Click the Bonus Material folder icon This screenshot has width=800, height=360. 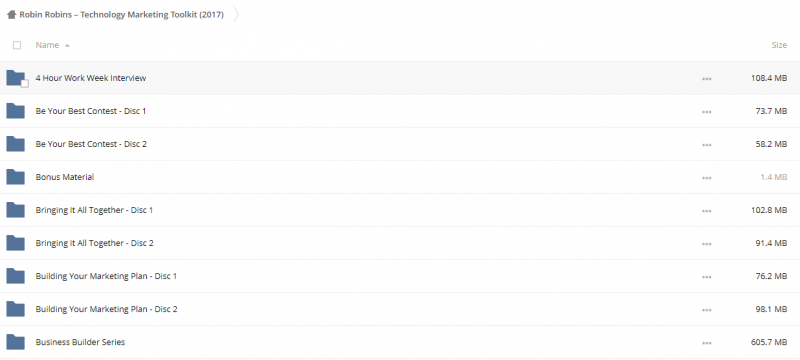pos(15,177)
